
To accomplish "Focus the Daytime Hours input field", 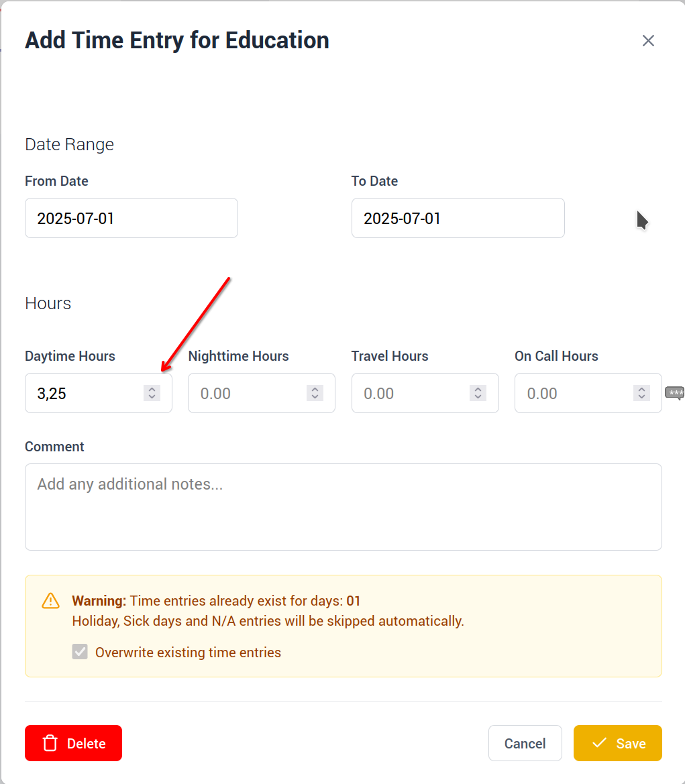I will pos(84,393).
